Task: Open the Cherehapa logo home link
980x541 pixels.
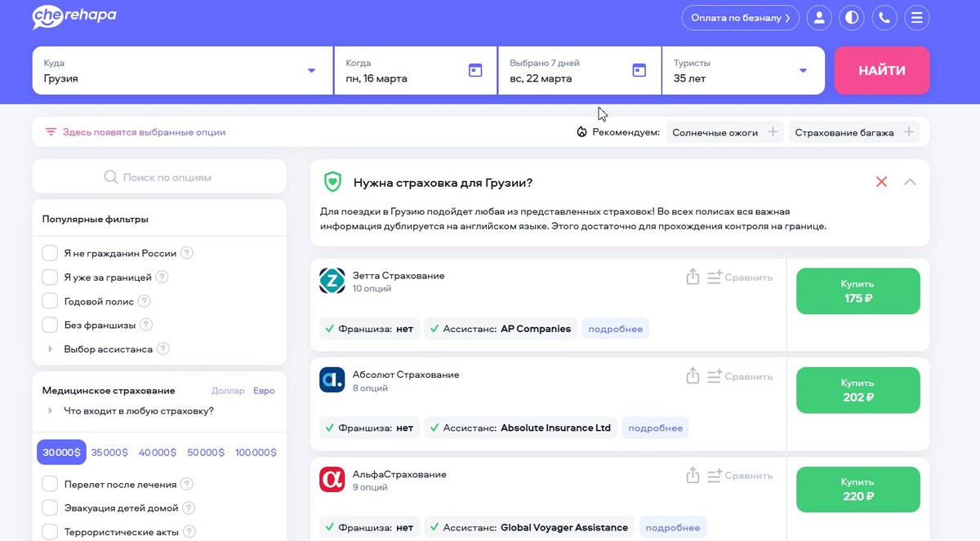Action: point(74,16)
